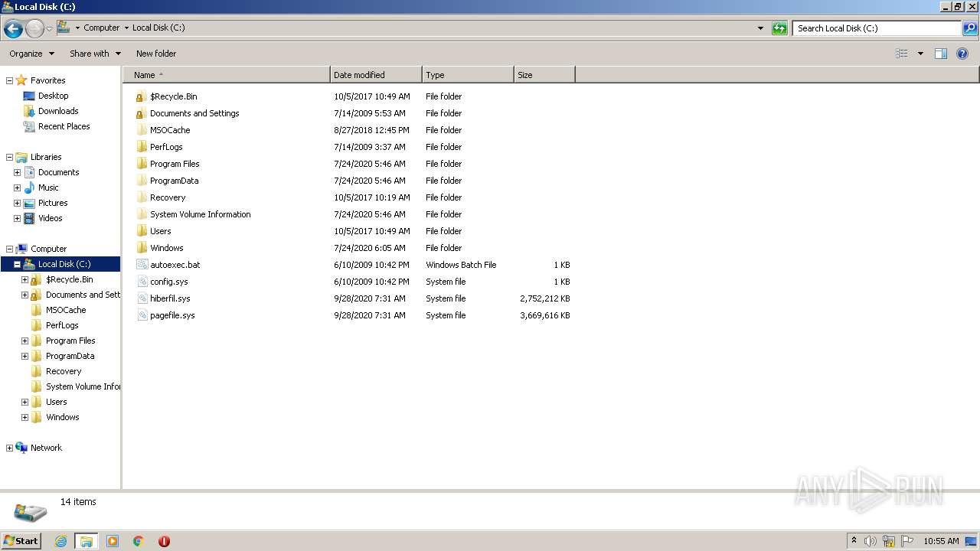
Task: Select Recent Places in Favorites
Action: click(64, 126)
